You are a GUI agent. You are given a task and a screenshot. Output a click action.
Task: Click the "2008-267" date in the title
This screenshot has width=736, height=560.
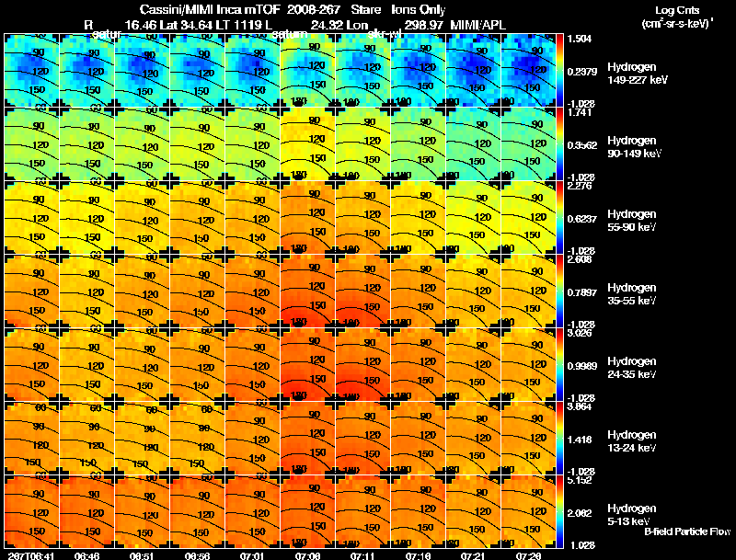click(314, 9)
